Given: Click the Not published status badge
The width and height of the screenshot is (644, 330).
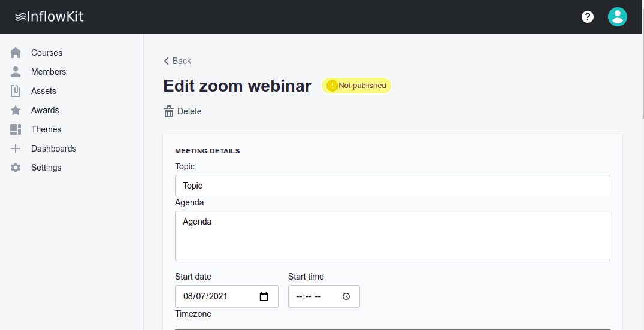Looking at the screenshot, I should tap(356, 86).
